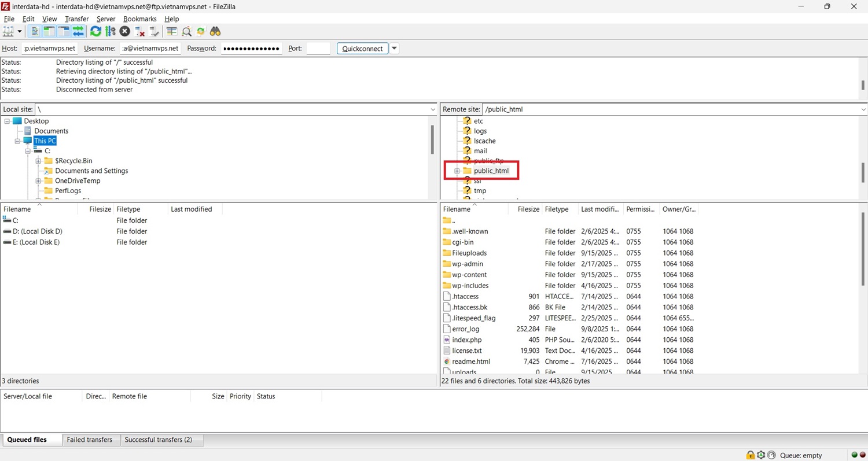Open the Bookmarks menu
The image size is (868, 461).
tap(140, 19)
